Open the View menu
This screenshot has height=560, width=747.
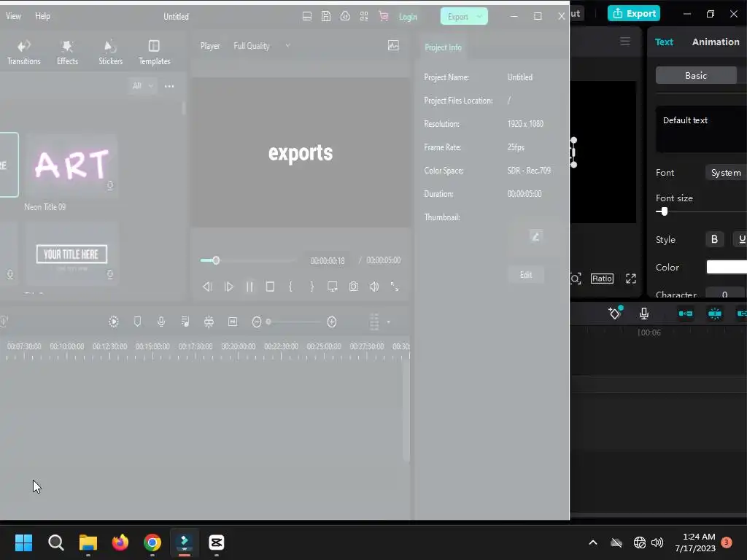[x=13, y=16]
